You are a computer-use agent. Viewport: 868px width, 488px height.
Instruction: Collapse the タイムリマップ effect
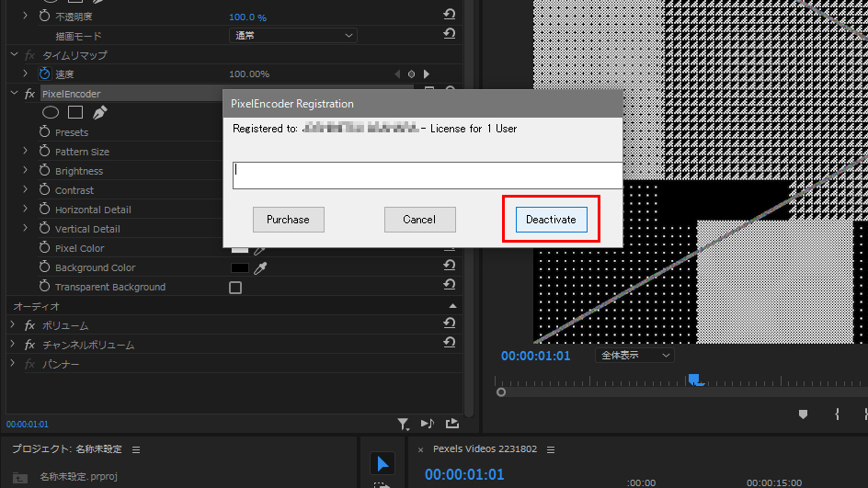[14, 54]
